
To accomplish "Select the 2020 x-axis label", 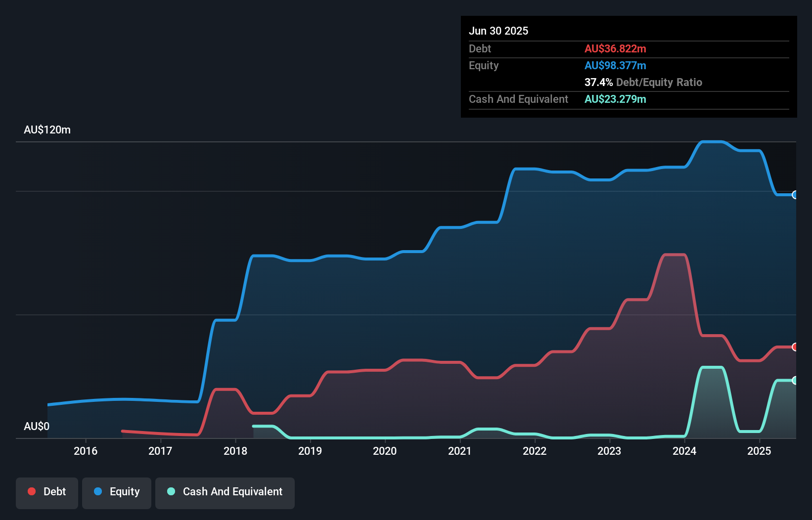I will point(385,451).
